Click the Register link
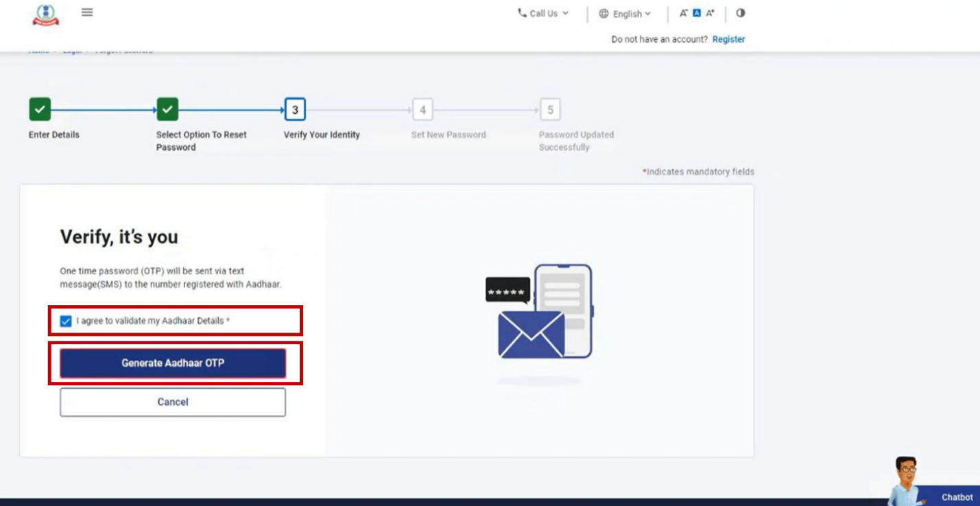Viewport: 980px width, 506px height. (x=728, y=40)
